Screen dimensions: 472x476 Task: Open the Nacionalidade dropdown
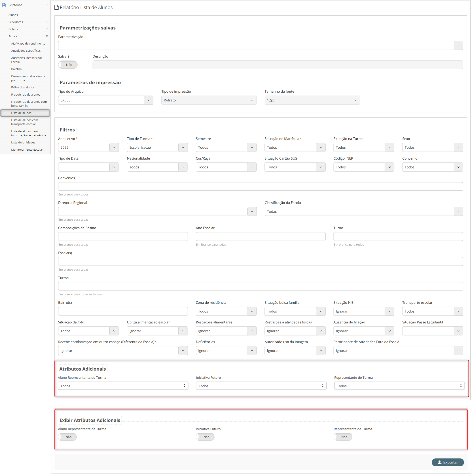pos(157,167)
